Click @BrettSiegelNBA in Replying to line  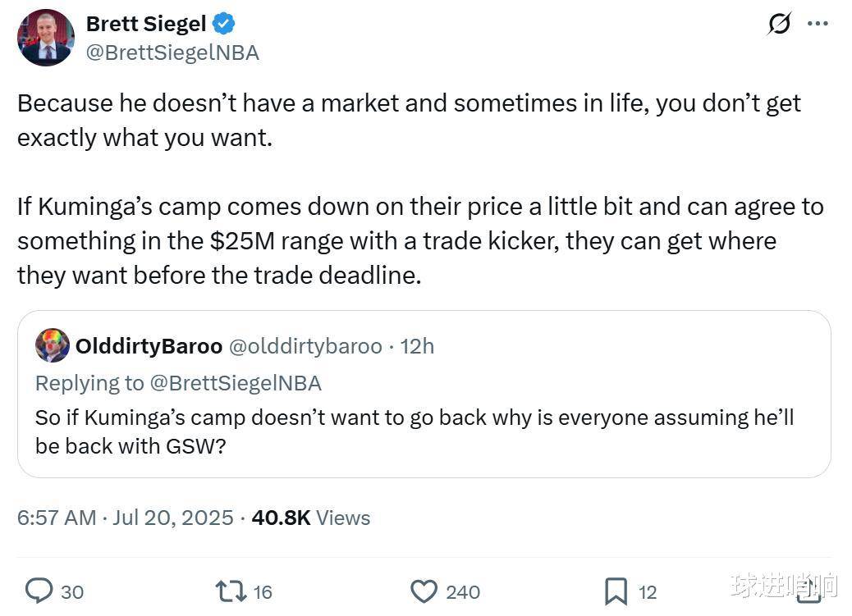236,383
